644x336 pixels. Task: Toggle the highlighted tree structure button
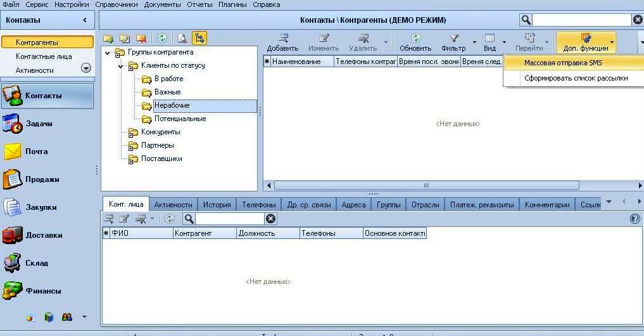(x=199, y=38)
